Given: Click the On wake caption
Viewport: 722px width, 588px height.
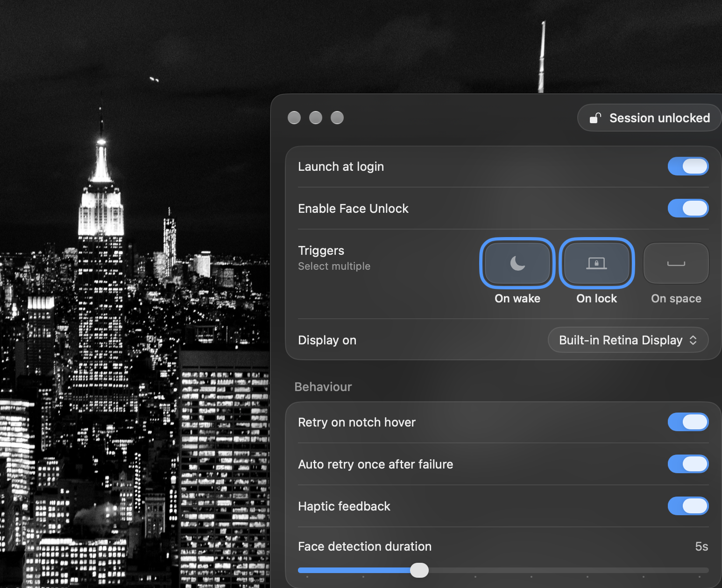Looking at the screenshot, I should 517,299.
